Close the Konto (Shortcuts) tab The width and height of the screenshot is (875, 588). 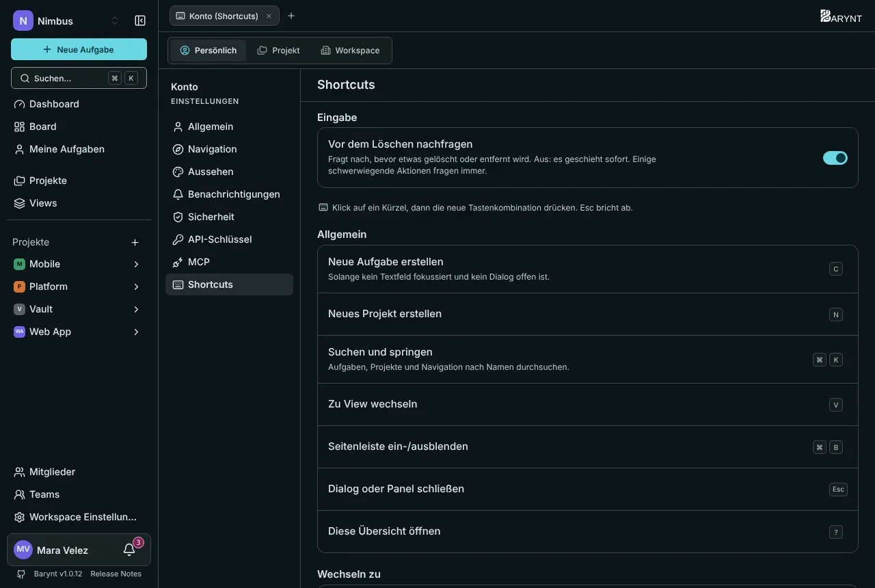pyautogui.click(x=269, y=16)
